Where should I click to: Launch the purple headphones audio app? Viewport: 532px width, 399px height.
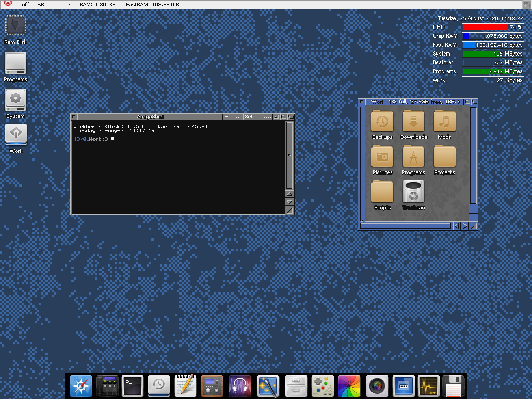pos(240,386)
